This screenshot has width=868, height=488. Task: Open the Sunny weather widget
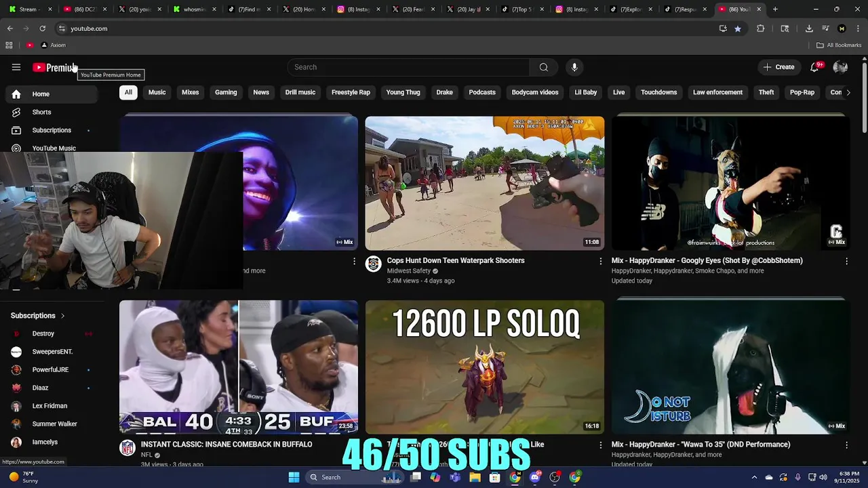pos(25,477)
